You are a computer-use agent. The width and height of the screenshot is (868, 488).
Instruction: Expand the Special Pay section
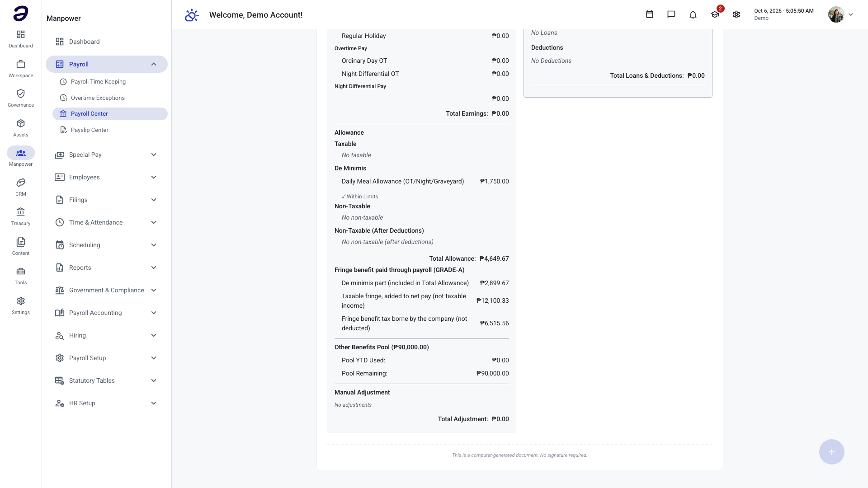click(107, 155)
